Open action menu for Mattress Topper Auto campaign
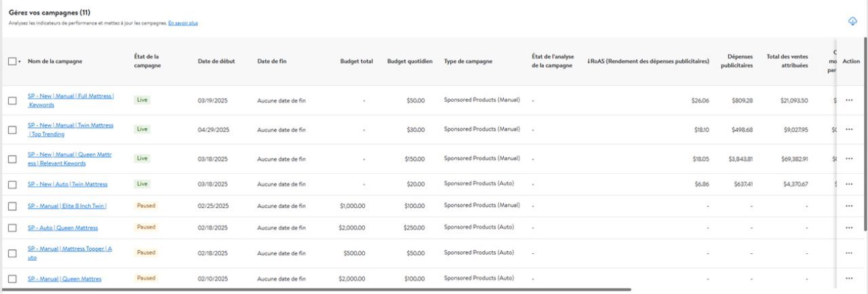This screenshot has width=868, height=294. click(x=849, y=253)
